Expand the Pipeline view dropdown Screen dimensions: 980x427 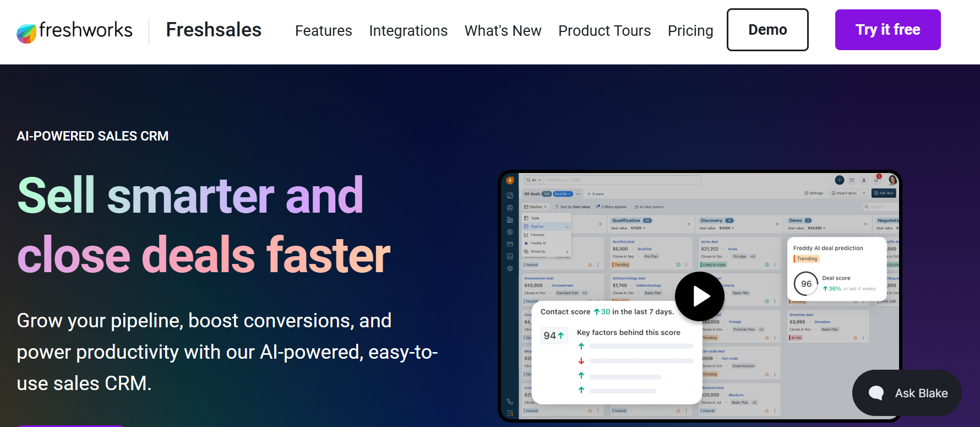point(536,207)
